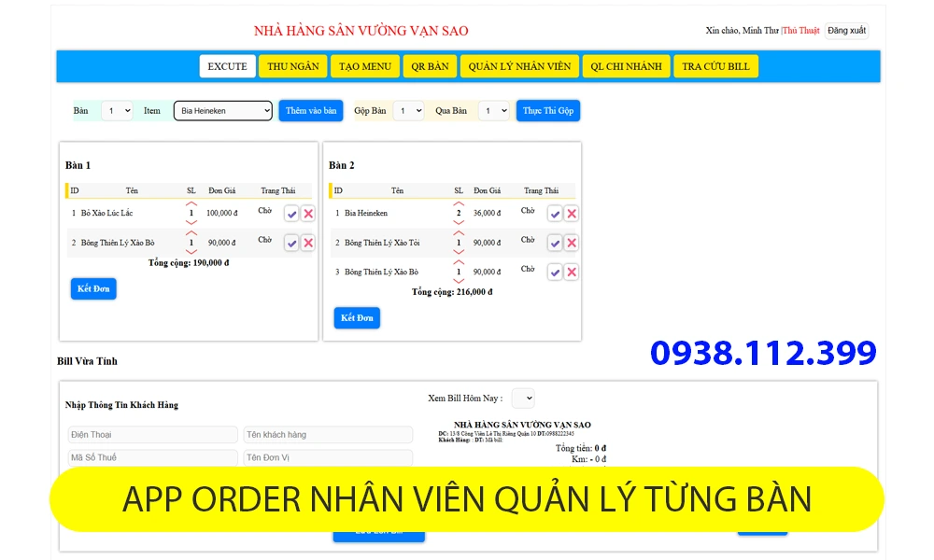The width and height of the screenshot is (934, 560).
Task: Open the Bàn number dropdown
Action: click(x=117, y=110)
